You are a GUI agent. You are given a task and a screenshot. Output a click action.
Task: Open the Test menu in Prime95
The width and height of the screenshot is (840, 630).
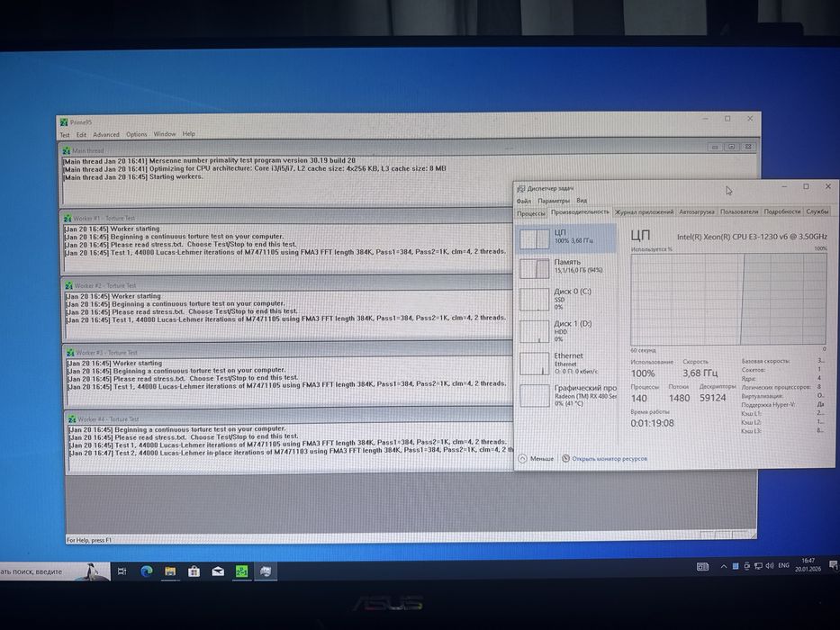[65, 135]
